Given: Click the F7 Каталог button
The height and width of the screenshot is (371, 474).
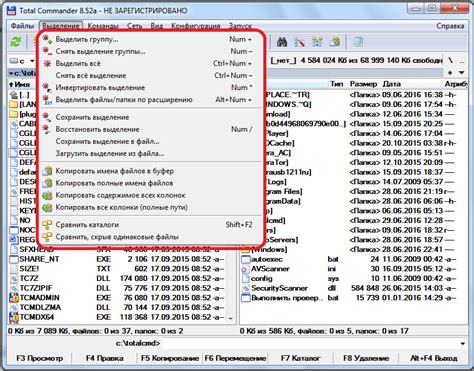Looking at the screenshot, I should coord(300,358).
